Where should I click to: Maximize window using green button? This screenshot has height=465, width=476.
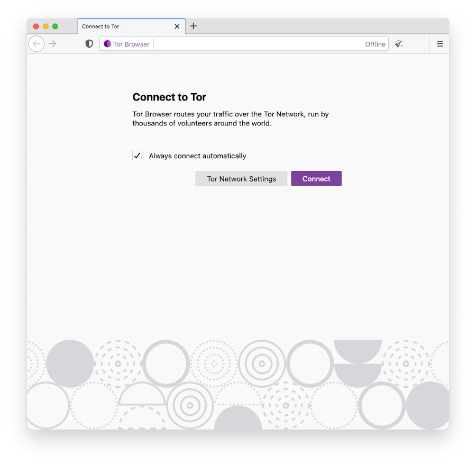[55, 26]
